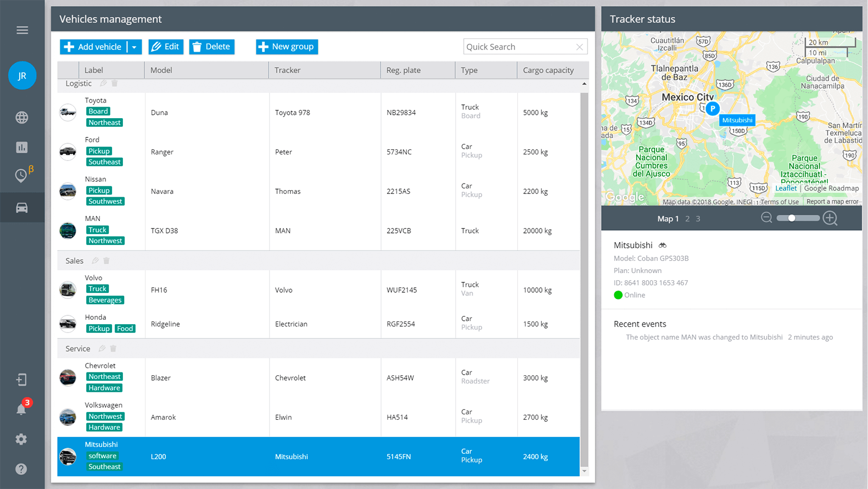
Task: Click the P parking marker on map
Action: [712, 108]
